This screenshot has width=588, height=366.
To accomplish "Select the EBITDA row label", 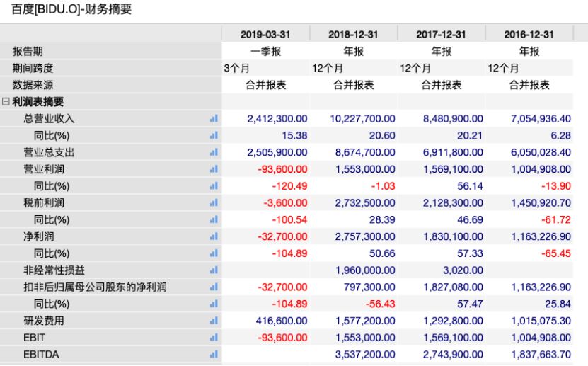I will (x=41, y=355).
